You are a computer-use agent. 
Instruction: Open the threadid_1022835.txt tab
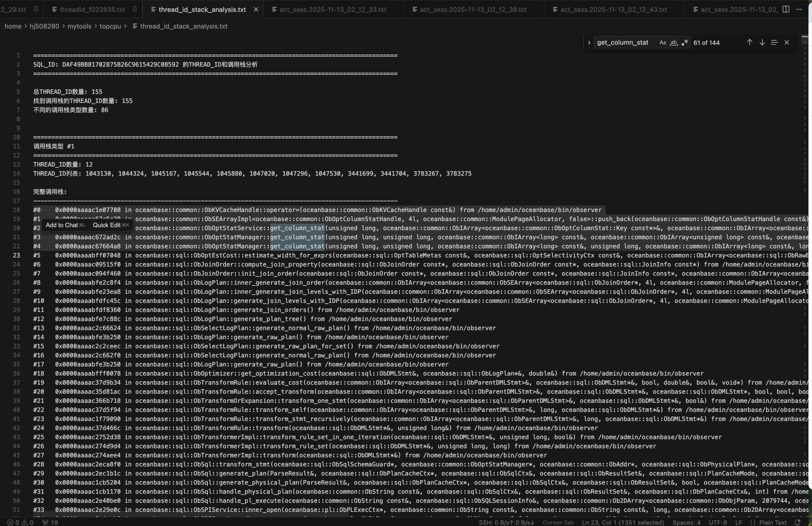[92, 10]
